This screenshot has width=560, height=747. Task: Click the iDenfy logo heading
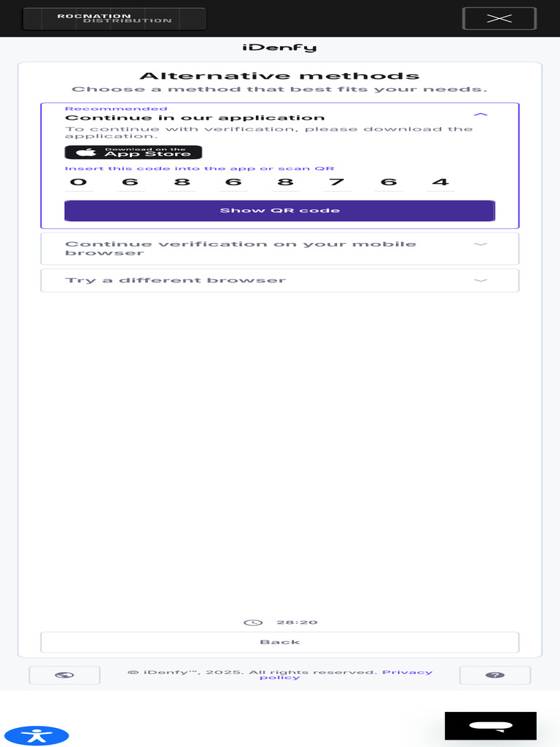tap(279, 47)
